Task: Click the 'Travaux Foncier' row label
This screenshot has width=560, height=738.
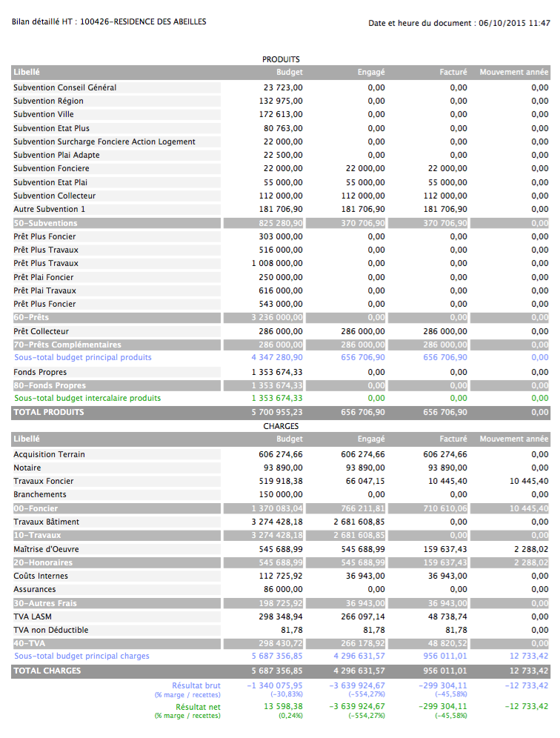Action: tap(43, 481)
